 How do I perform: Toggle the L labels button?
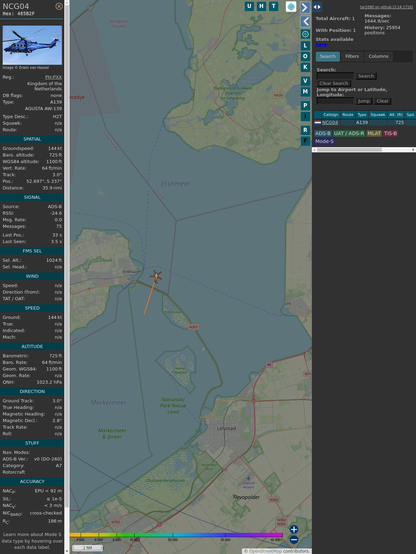(x=305, y=46)
